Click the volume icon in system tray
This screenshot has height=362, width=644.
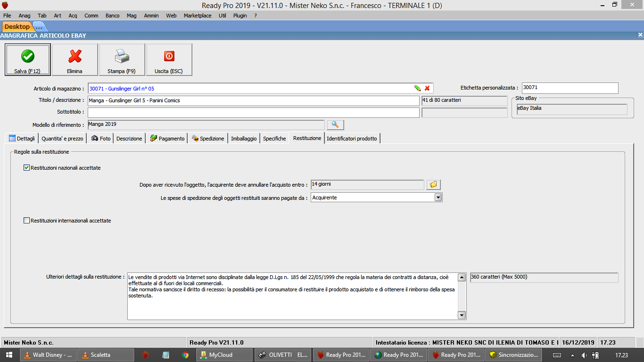[x=585, y=355]
